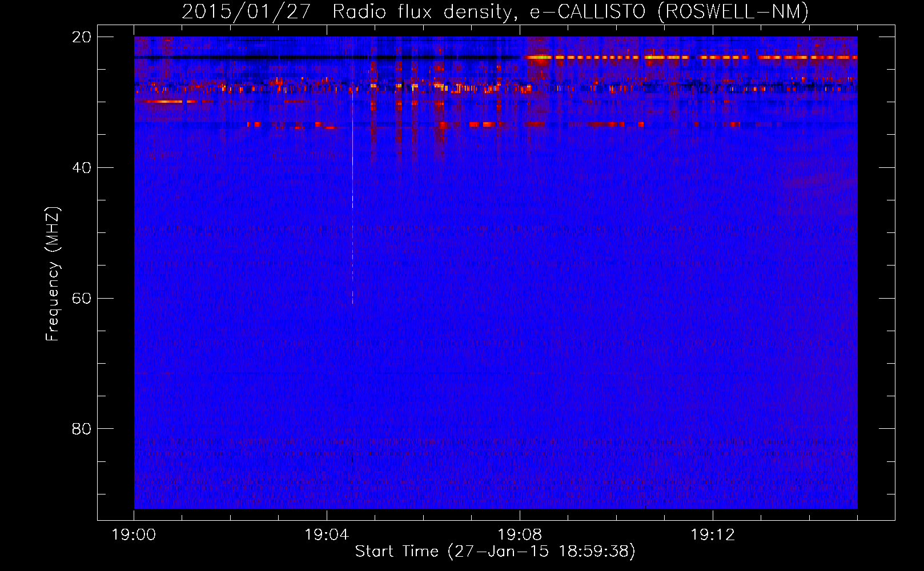Click the x-axis label 'Start Time (27-Jan-15 18:59:38)'

(495, 551)
